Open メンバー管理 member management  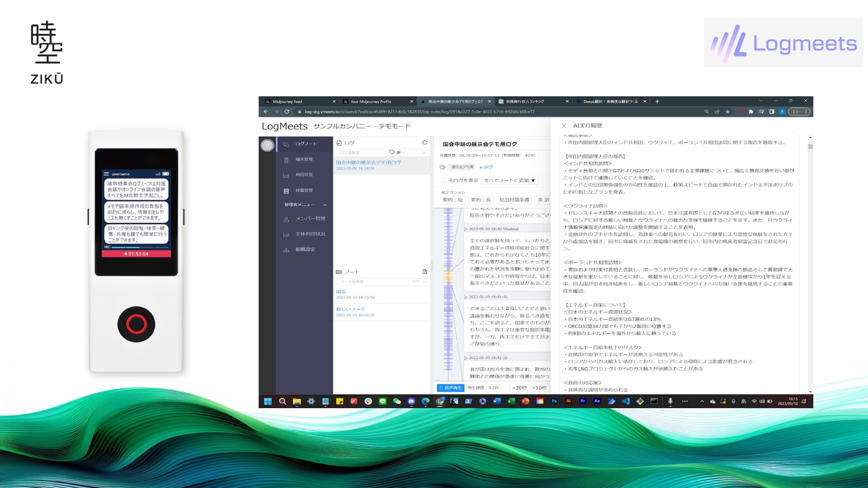310,219
